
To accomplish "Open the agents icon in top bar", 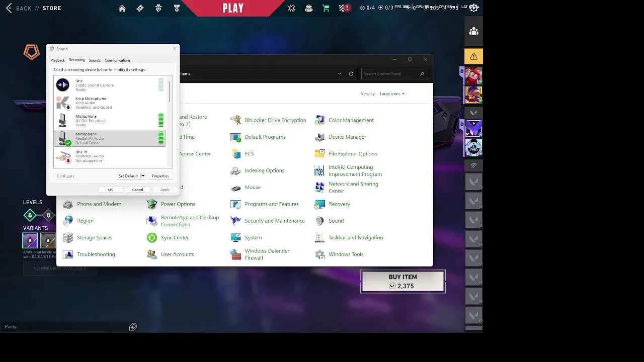I will [158, 8].
